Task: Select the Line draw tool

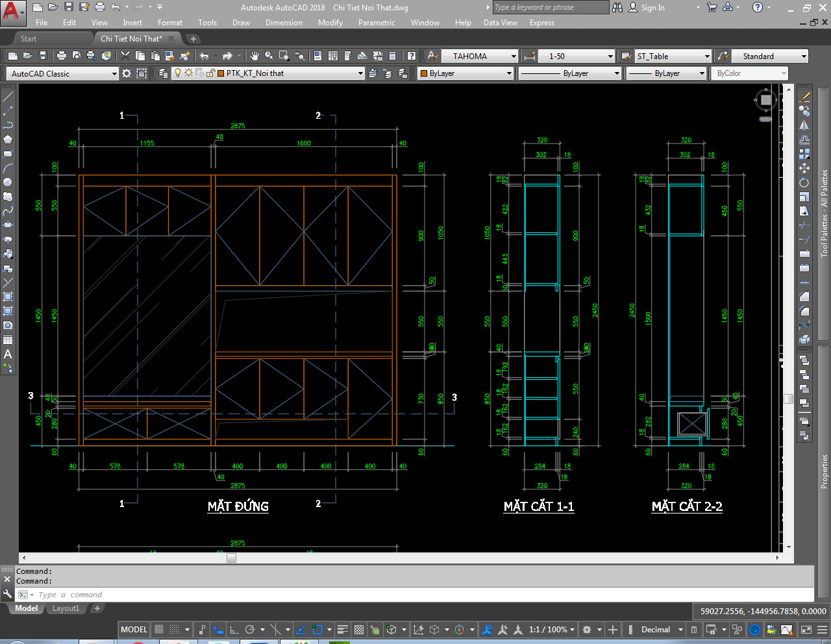Action: (8, 97)
